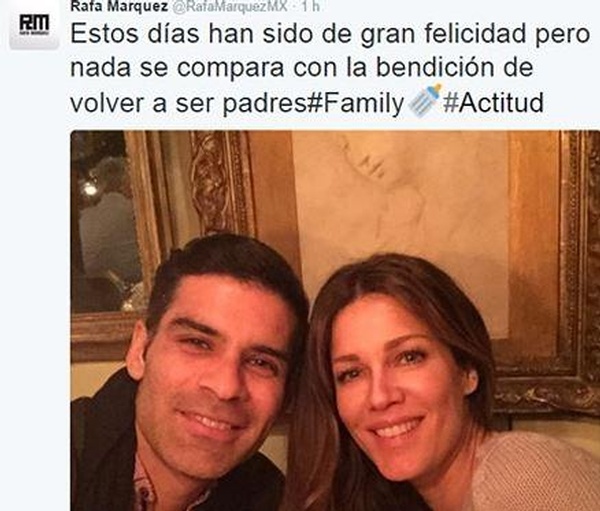Image resolution: width=600 pixels, height=511 pixels.
Task: Open the "1 h" tweet timestamp
Action: [x=310, y=6]
